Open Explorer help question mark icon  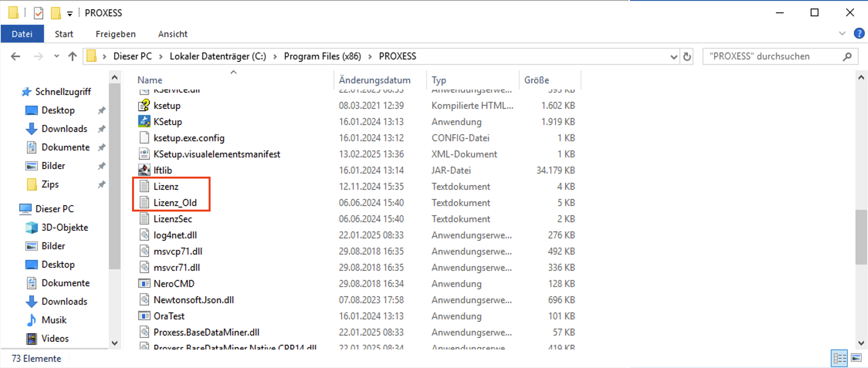tap(859, 34)
